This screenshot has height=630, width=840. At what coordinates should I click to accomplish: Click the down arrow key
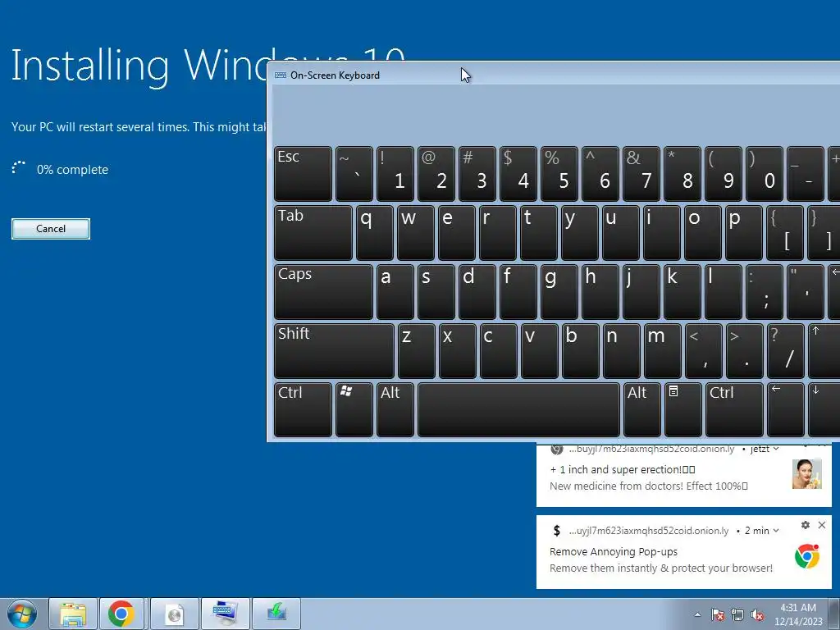click(824, 410)
